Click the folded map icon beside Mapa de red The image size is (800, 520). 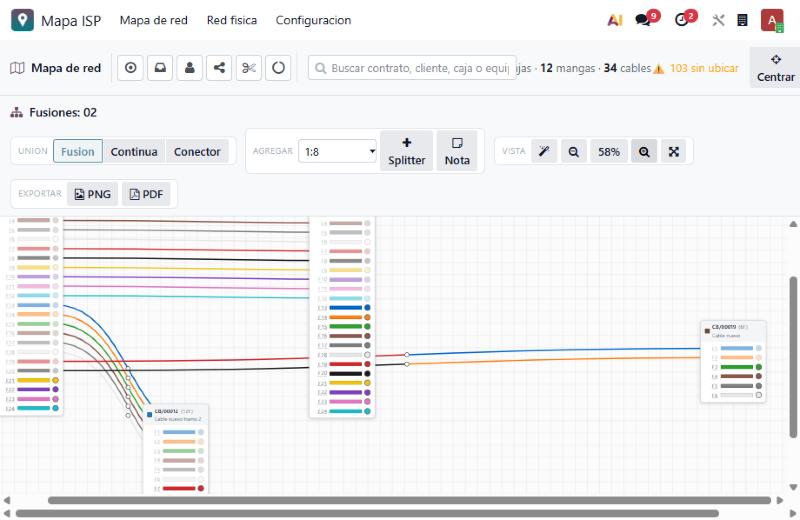(17, 68)
